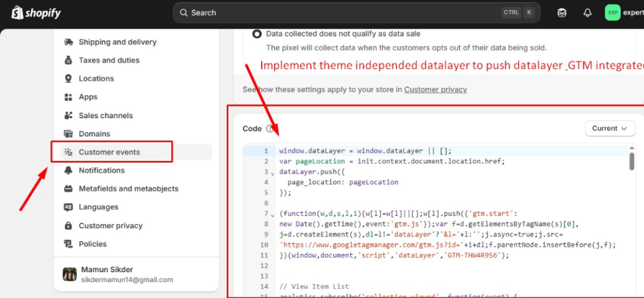Click the '// View Item List' comment line
Screen dimensions: 644x298
314,287
